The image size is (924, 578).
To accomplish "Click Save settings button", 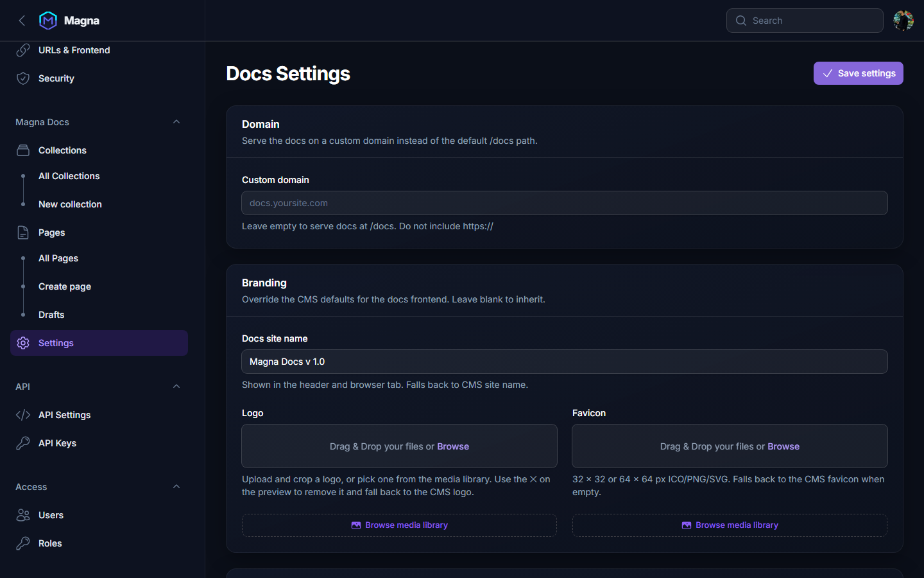I will coord(858,73).
